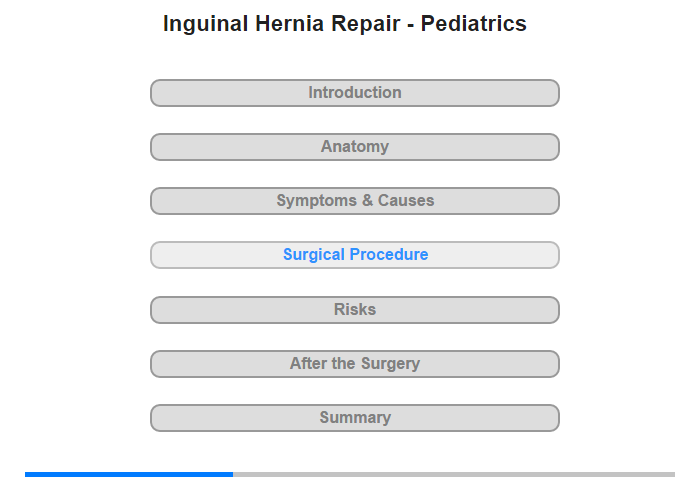View the surgery risks chapter
The width and height of the screenshot is (700, 480).
(354, 309)
